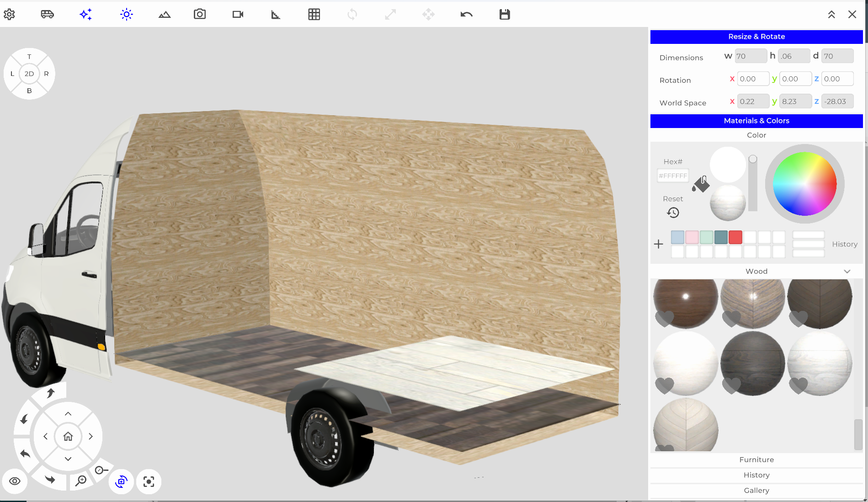Collapse the Materials & Colors header

(x=756, y=121)
